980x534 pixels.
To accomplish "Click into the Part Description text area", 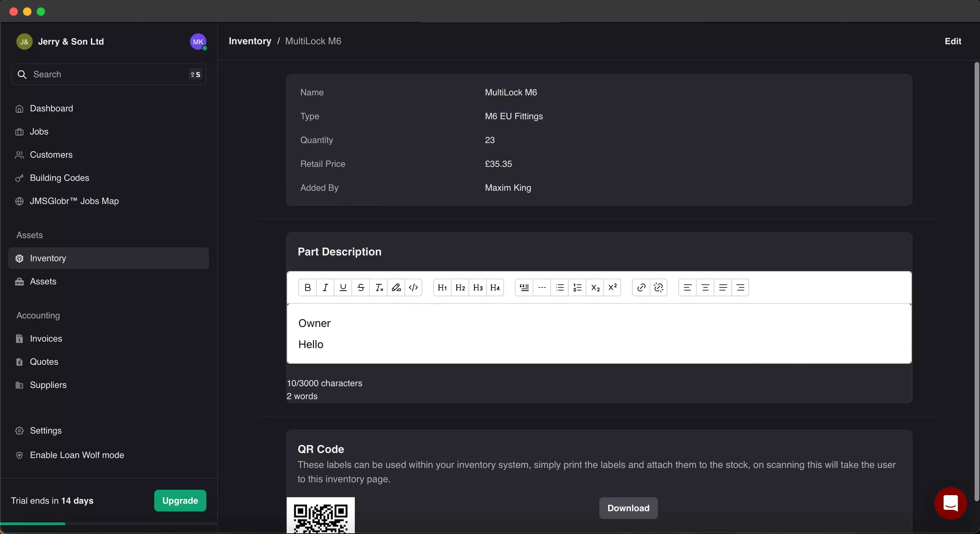I will click(599, 333).
